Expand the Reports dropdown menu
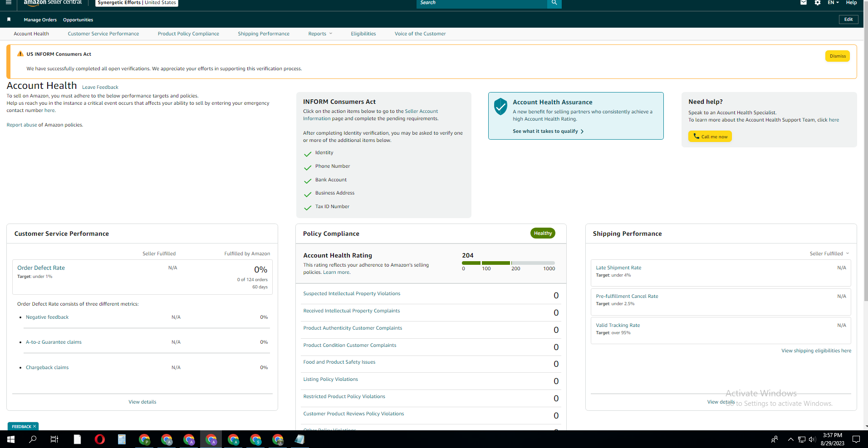 tap(320, 34)
